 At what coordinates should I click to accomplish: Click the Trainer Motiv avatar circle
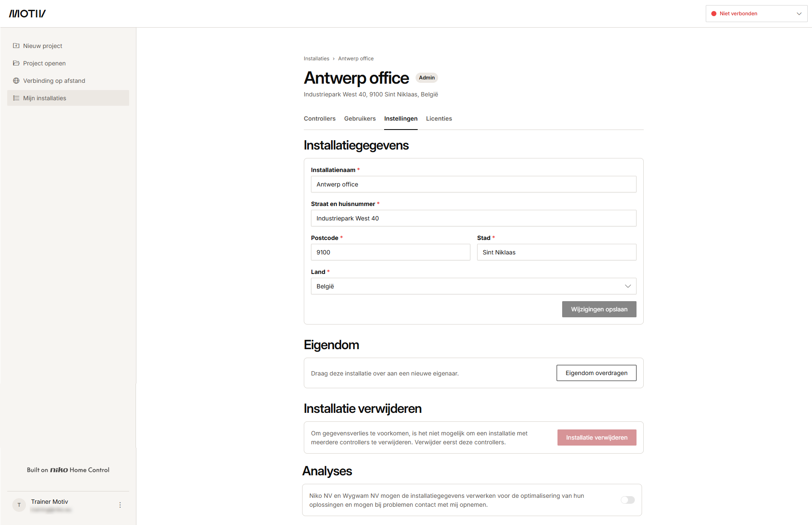pos(19,505)
